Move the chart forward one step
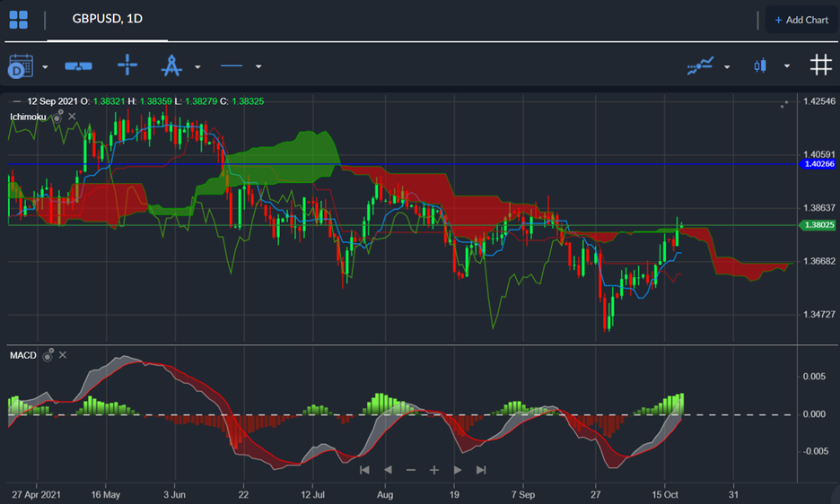This screenshot has height=504, width=840. click(458, 470)
